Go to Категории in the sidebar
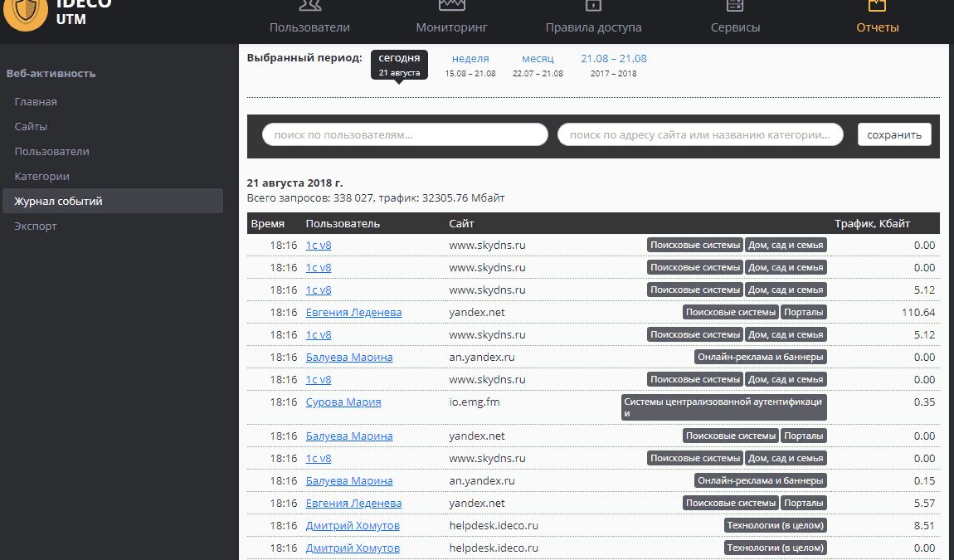Image resolution: width=954 pixels, height=560 pixels. click(41, 177)
